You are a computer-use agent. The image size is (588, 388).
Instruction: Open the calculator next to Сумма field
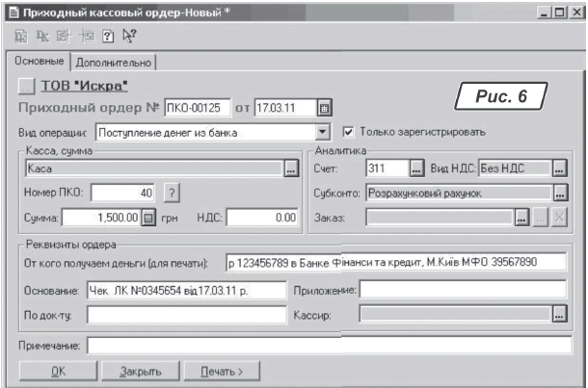point(148,219)
